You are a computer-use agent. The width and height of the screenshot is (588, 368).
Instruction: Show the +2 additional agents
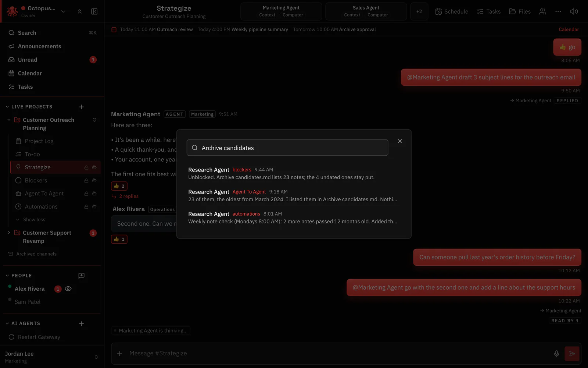click(419, 11)
